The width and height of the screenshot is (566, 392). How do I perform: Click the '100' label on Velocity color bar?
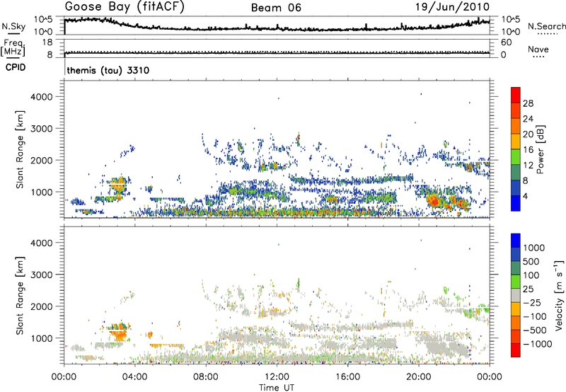click(x=531, y=275)
